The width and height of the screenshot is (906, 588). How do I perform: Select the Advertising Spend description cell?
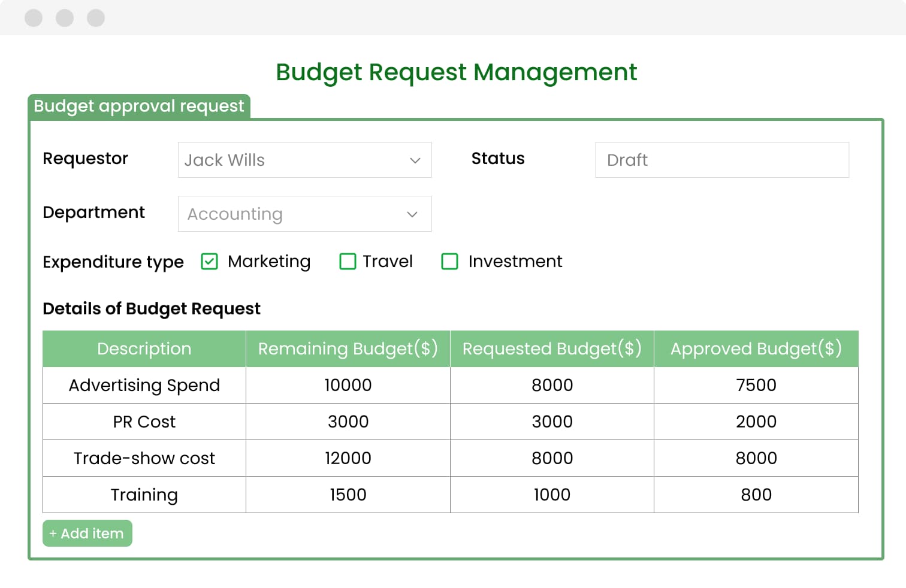[x=144, y=385]
